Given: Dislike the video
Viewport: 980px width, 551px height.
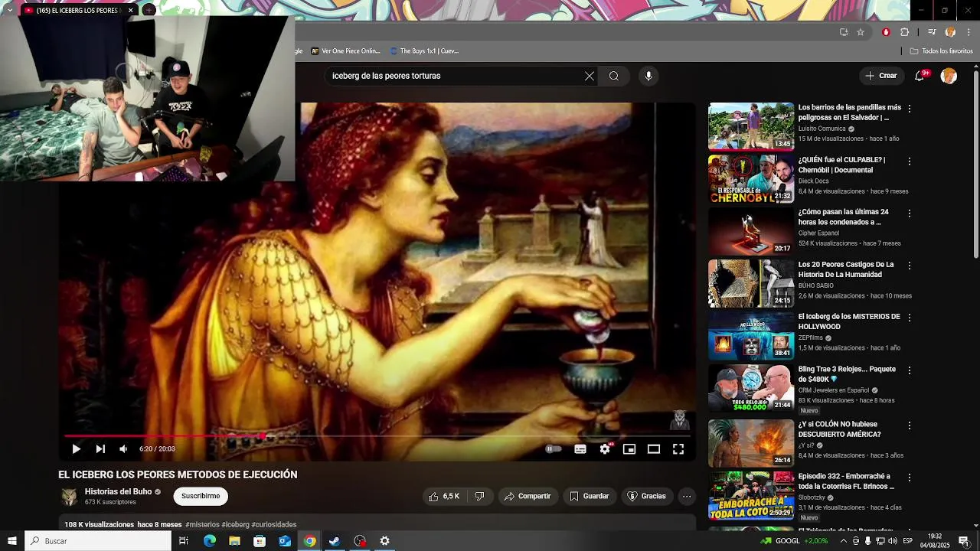Looking at the screenshot, I should (479, 496).
